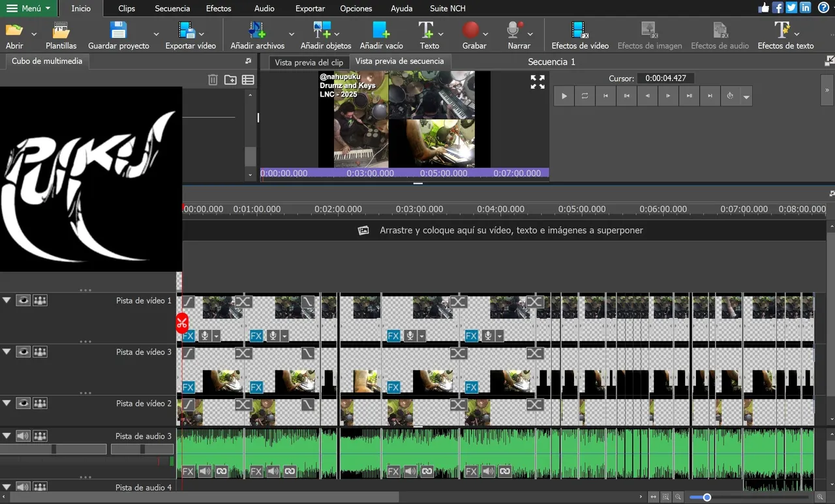Select the Texto tool icon
This screenshot has height=504, width=835.
[x=426, y=30]
